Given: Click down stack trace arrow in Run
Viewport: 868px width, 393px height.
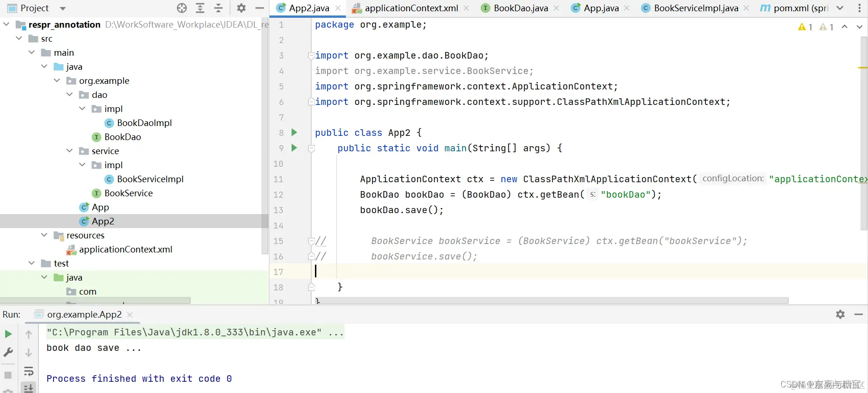Looking at the screenshot, I should [x=29, y=353].
